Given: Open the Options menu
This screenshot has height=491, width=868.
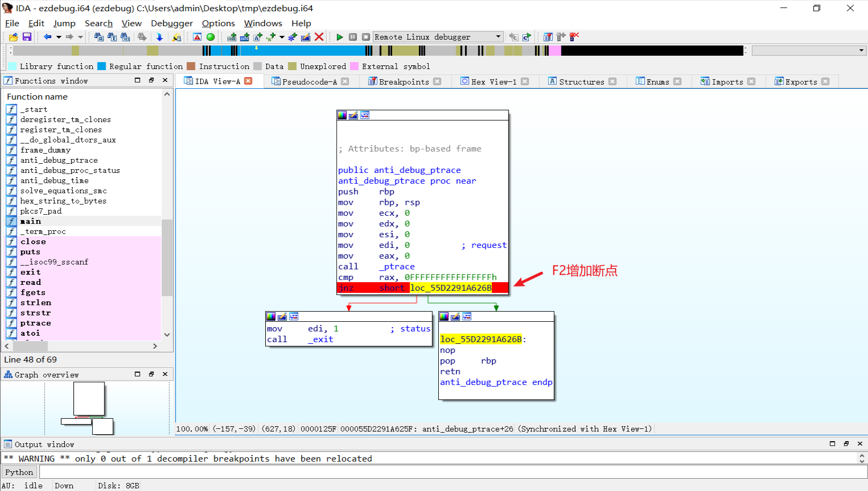Looking at the screenshot, I should (x=218, y=24).
